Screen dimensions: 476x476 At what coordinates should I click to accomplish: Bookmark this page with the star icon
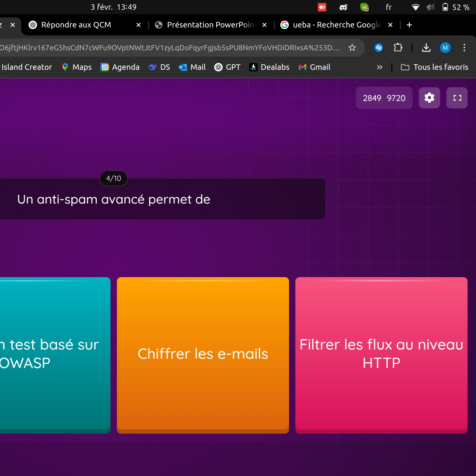[x=352, y=48]
